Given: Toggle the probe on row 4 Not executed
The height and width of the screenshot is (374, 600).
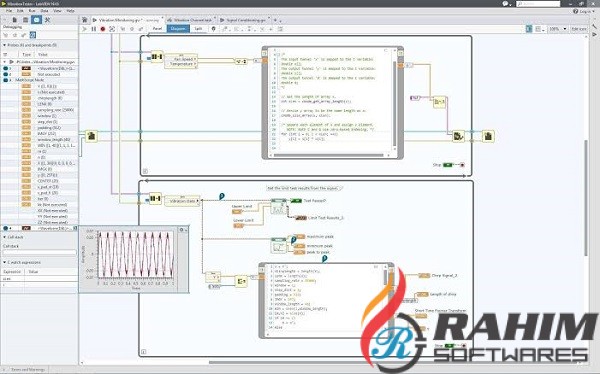Looking at the screenshot, I should tap(5, 74).
